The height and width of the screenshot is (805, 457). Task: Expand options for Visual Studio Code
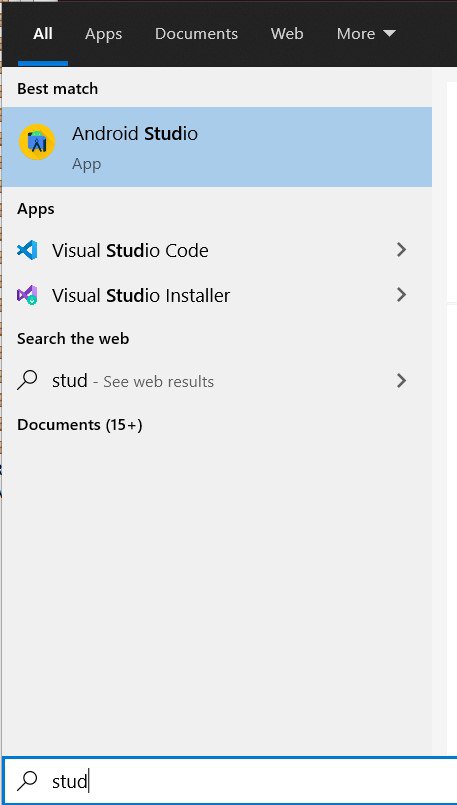pyautogui.click(x=402, y=250)
